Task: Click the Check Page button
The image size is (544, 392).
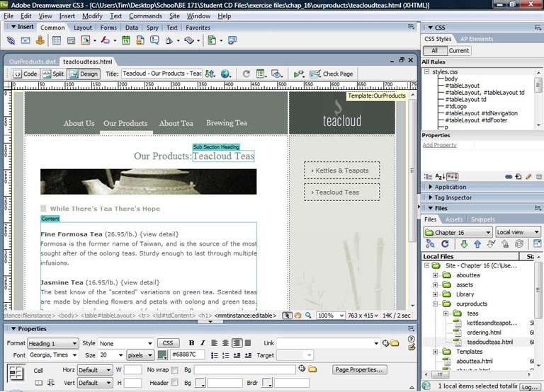Action: (331, 74)
